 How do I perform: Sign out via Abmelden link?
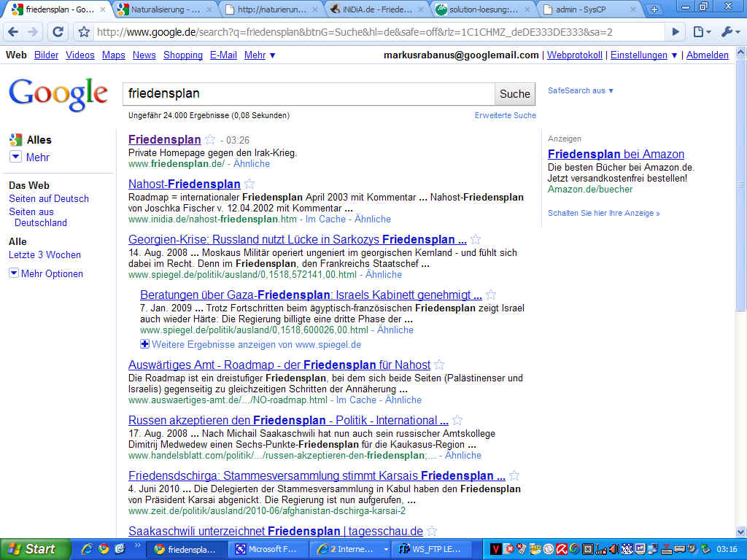[x=707, y=55]
